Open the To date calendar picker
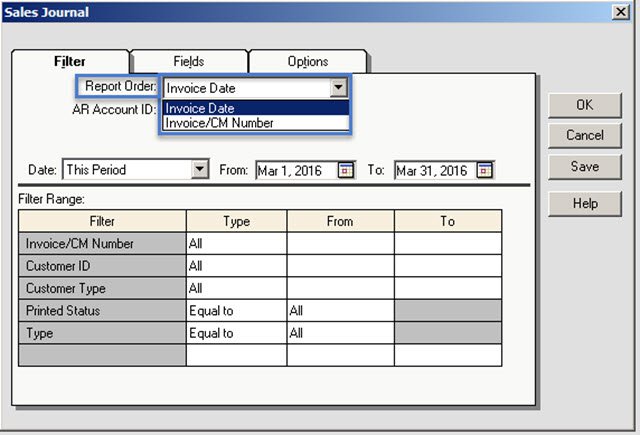 point(484,170)
